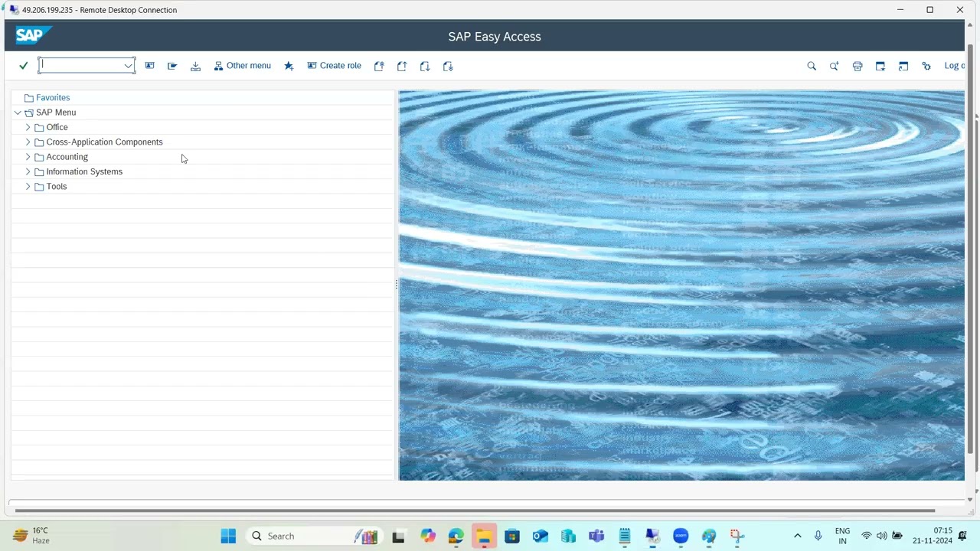Open the Windows Start button
This screenshot has height=551, width=980.
click(x=228, y=536)
